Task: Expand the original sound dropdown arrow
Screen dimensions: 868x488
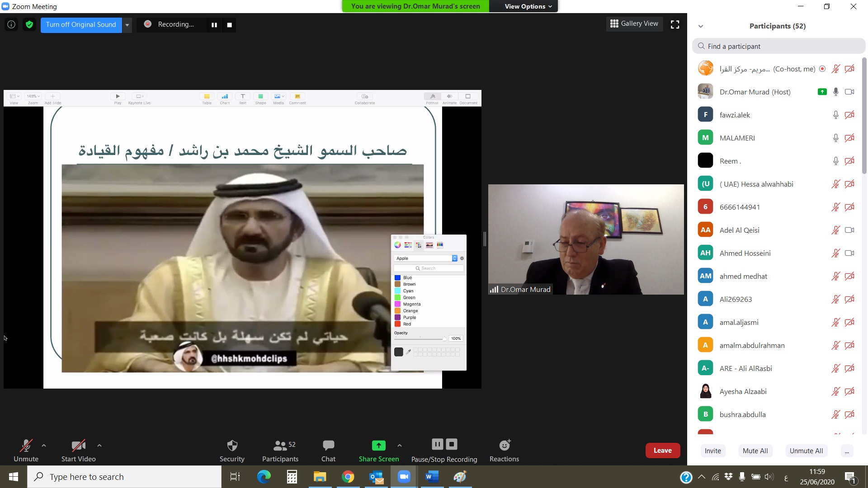Action: [x=127, y=25]
